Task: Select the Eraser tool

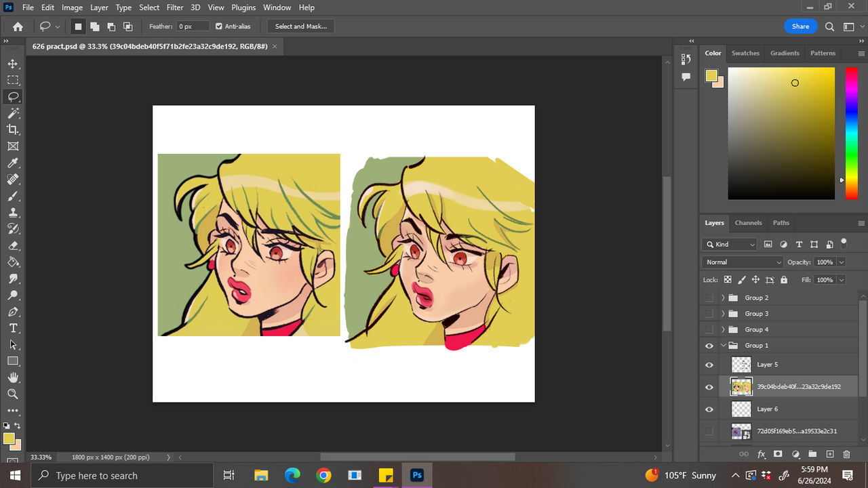Action: point(13,245)
